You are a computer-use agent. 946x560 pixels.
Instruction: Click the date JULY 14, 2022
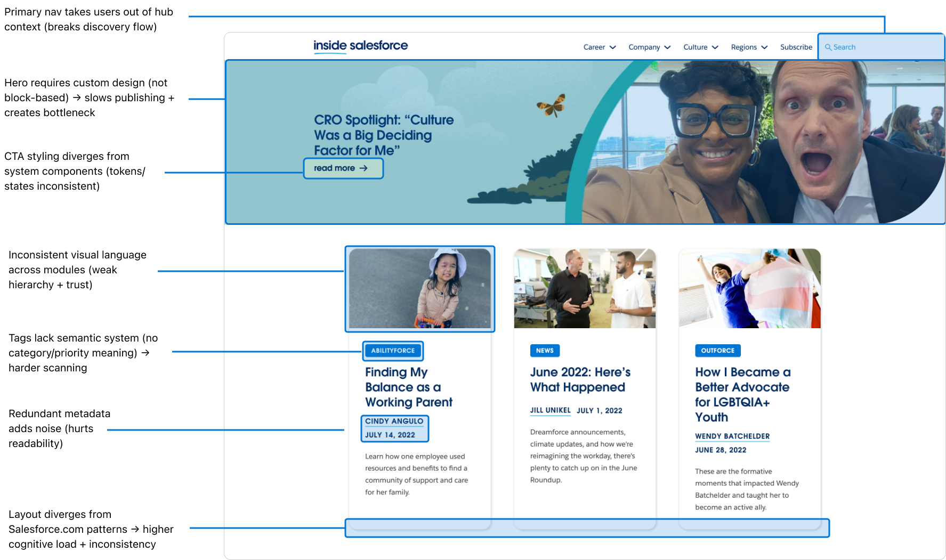(390, 435)
